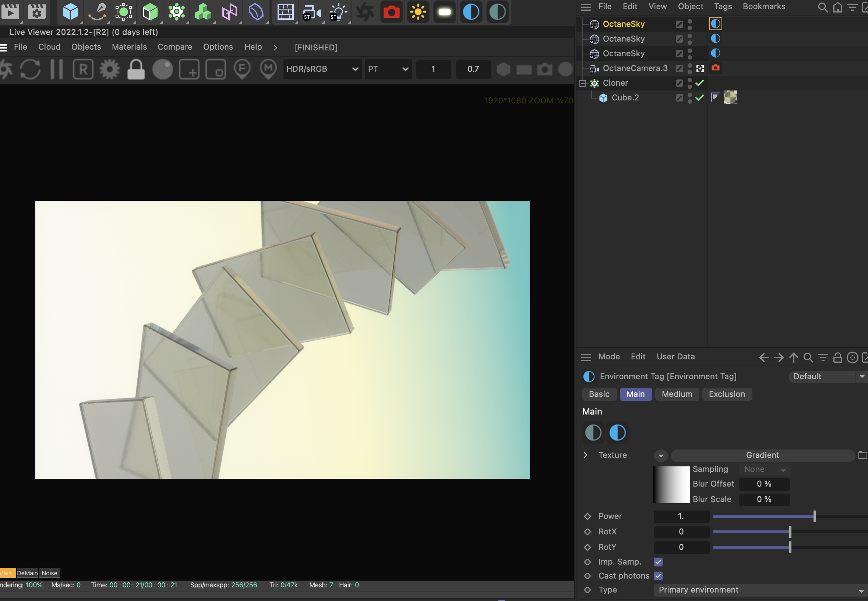Click the red Octane camera icon

pyautogui.click(x=392, y=12)
